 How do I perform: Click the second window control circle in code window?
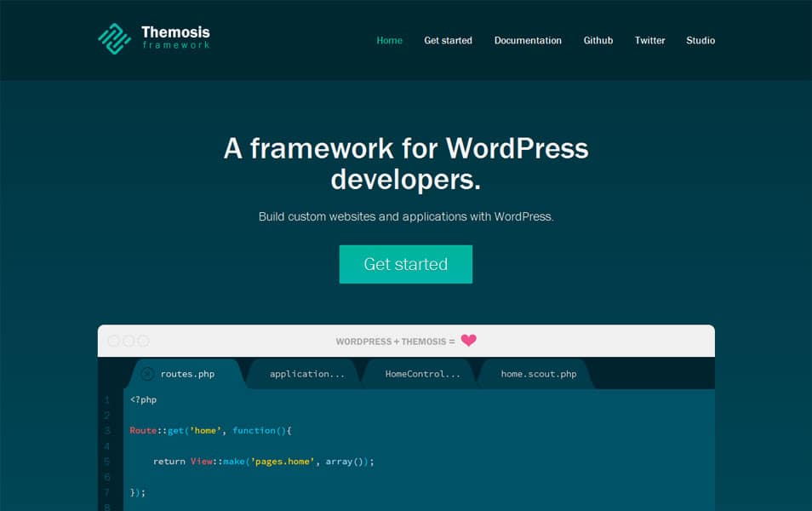[x=129, y=341]
